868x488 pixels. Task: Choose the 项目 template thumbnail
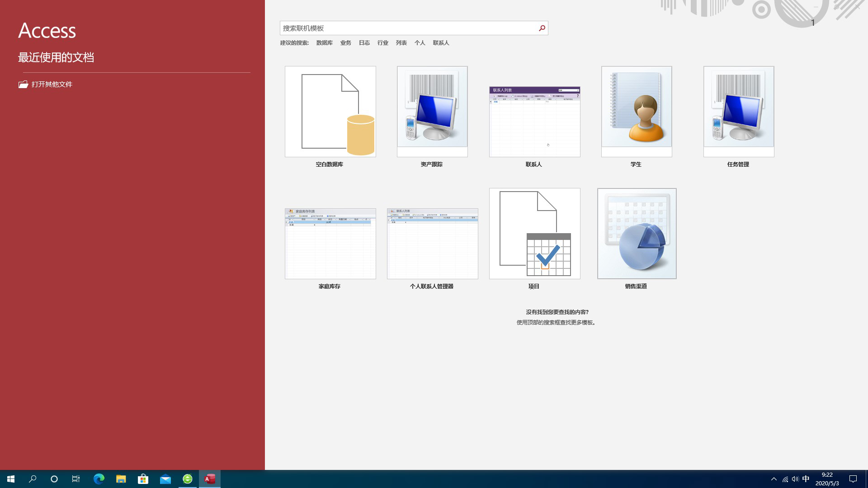pos(534,234)
